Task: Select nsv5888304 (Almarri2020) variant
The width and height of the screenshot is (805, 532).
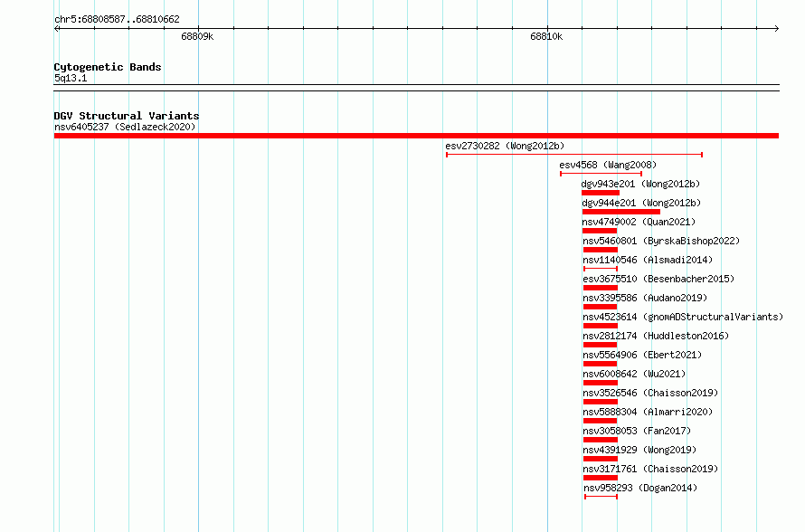Action: click(x=648, y=412)
